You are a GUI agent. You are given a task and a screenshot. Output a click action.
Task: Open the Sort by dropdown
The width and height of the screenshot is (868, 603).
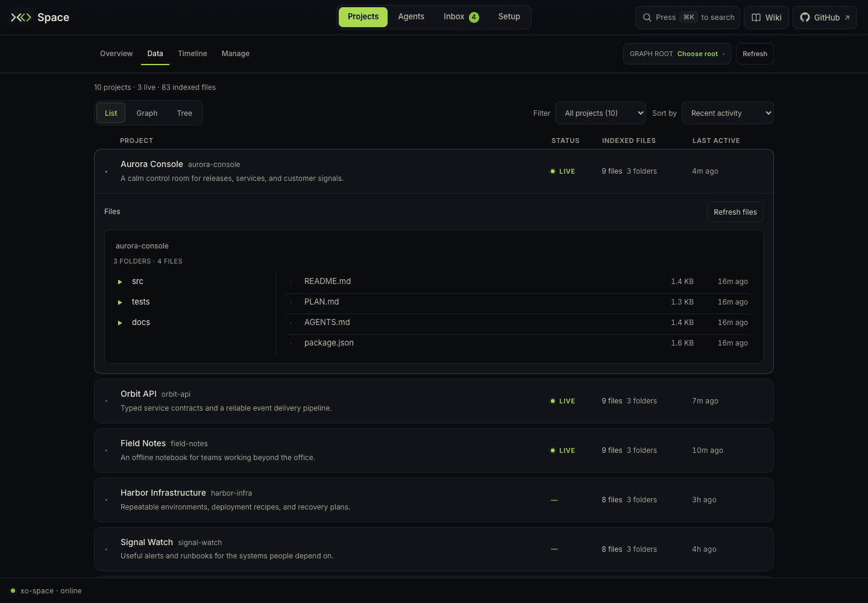[728, 113]
